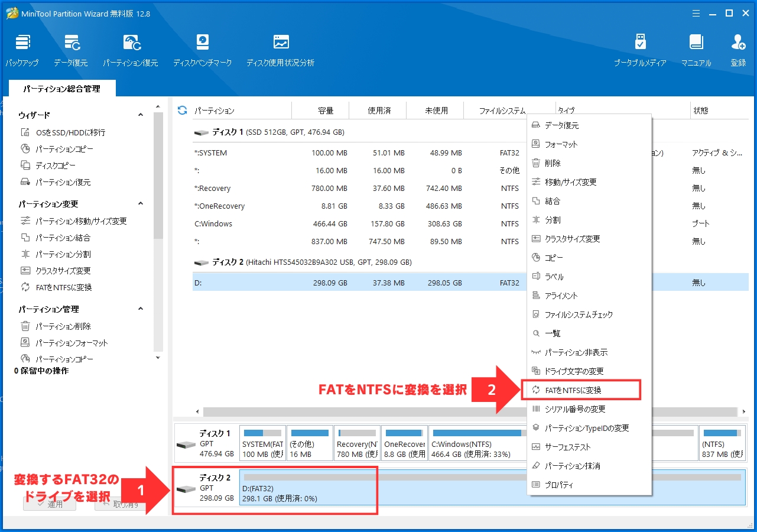Choose 結合 in the context menu
Viewport: 757px width, 532px height.
[589, 201]
